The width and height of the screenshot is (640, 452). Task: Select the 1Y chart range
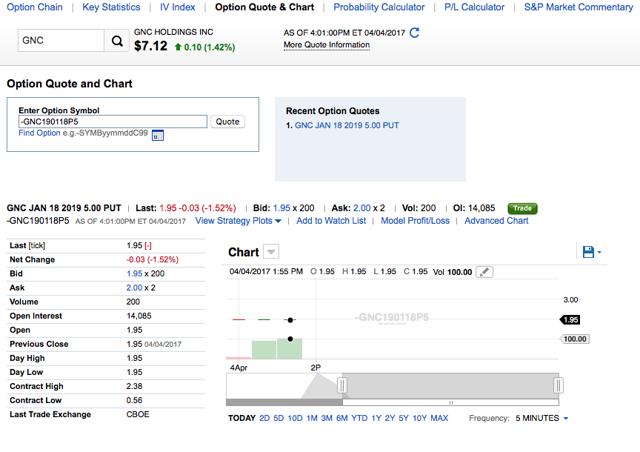click(x=376, y=418)
